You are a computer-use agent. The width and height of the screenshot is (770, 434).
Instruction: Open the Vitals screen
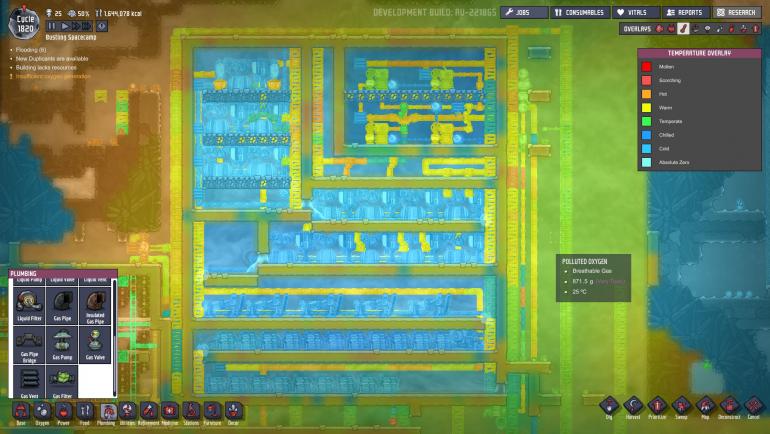[x=635, y=12]
